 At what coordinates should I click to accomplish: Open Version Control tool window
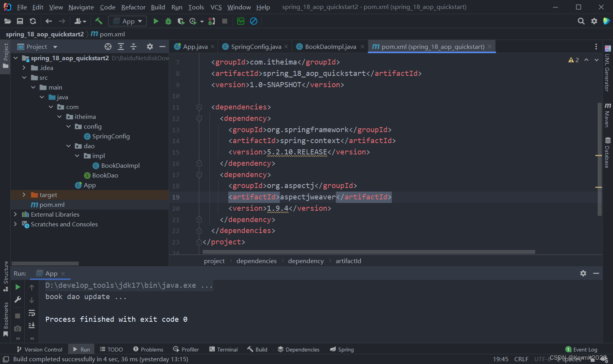pos(40,350)
